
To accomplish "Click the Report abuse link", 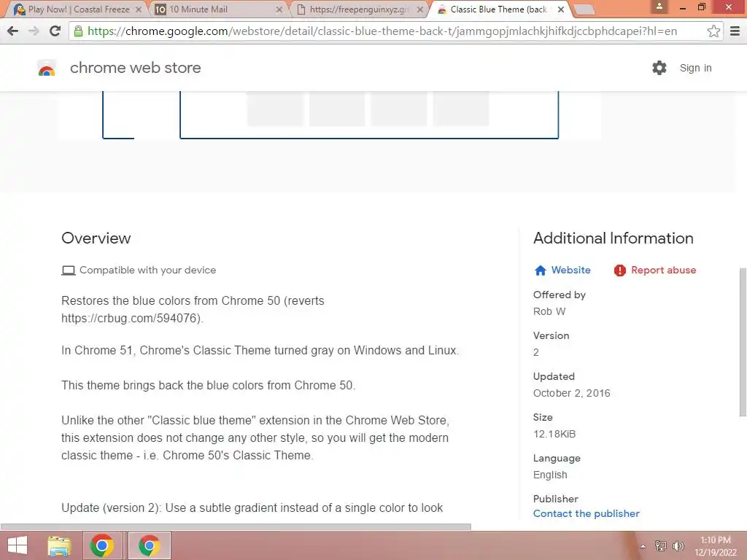I will pyautogui.click(x=664, y=270).
